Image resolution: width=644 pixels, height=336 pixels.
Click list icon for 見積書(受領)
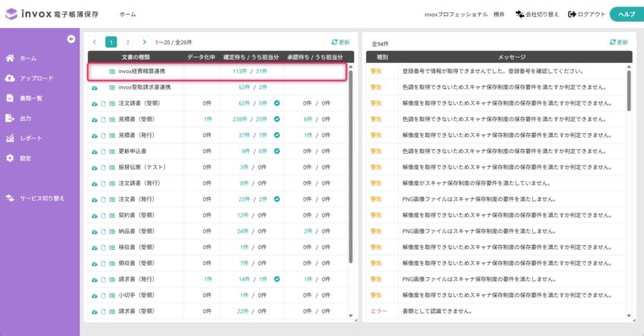coord(112,120)
